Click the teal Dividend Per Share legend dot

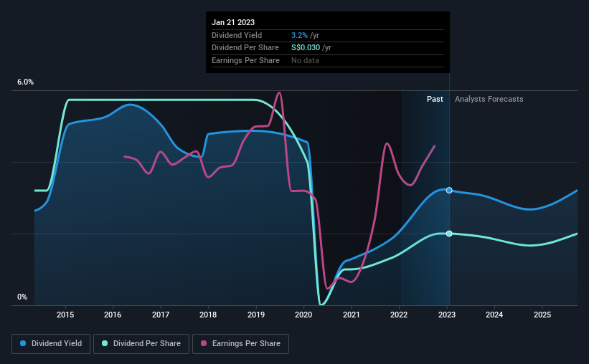(x=105, y=343)
